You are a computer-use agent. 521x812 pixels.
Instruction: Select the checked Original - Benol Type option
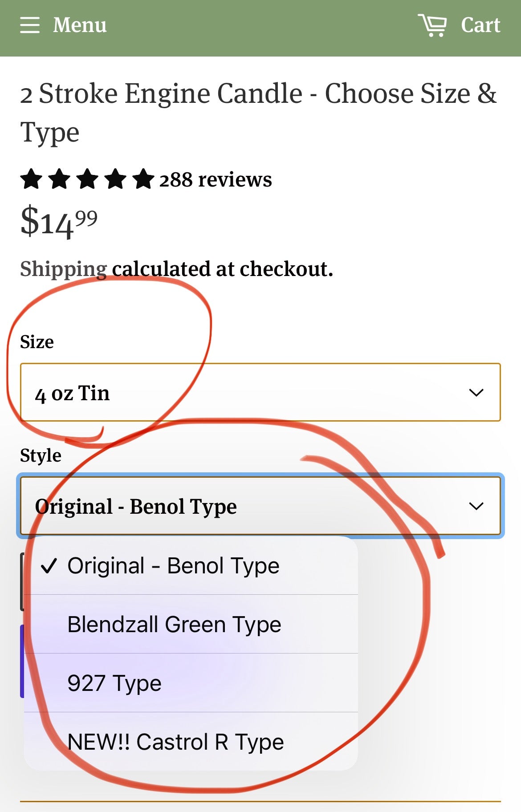[x=173, y=566]
